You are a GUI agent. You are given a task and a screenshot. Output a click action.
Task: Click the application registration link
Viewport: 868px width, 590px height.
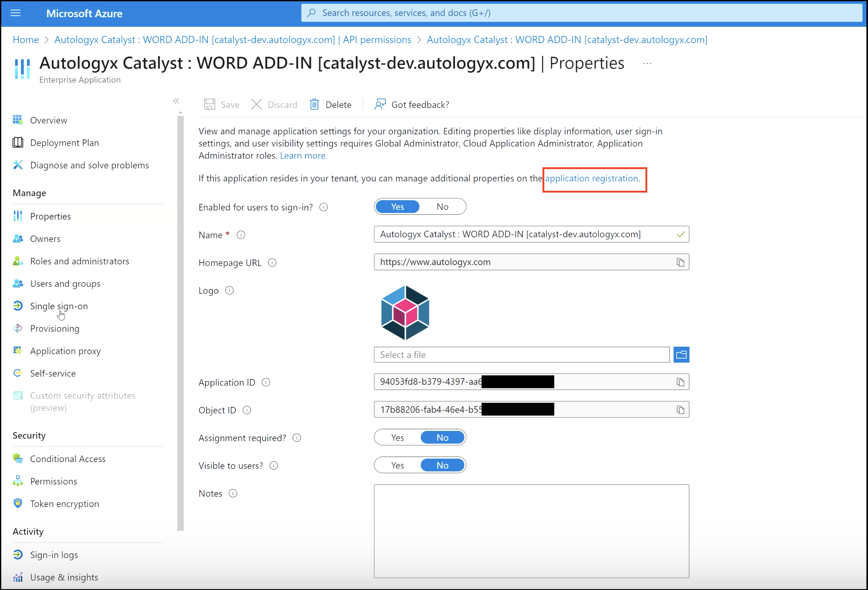pyautogui.click(x=591, y=178)
